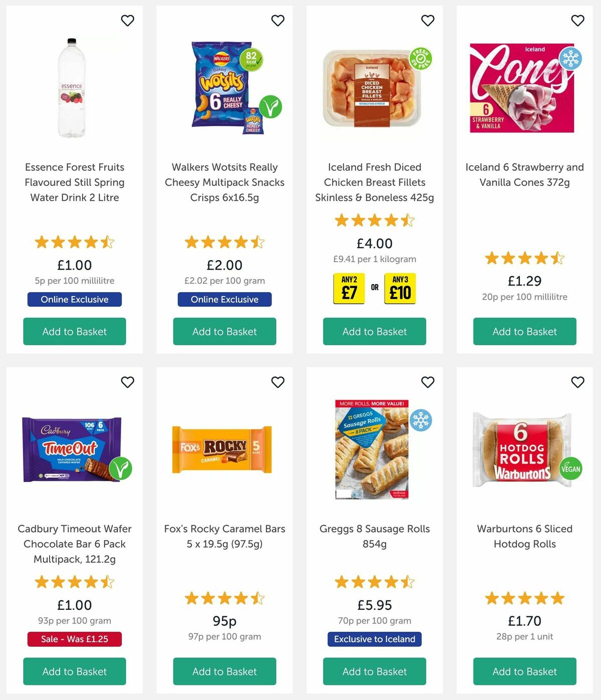Toggle wishlist heart for Walkers Wotsits
Image resolution: width=601 pixels, height=700 pixels.
point(277,21)
